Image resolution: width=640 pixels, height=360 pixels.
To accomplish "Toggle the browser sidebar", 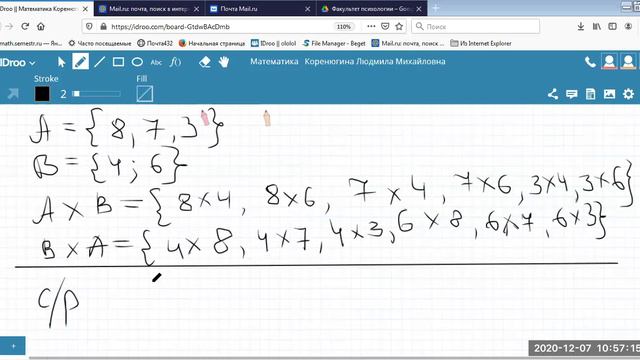I will [612, 27].
